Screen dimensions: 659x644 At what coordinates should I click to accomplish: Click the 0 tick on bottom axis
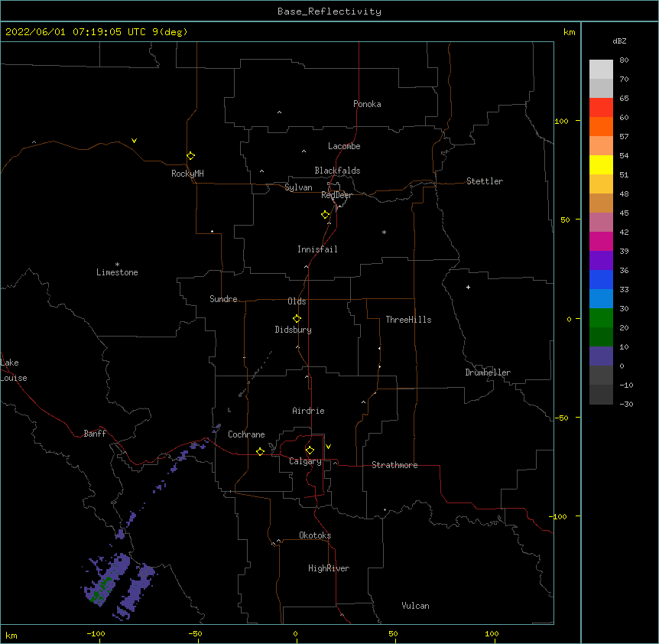click(x=295, y=633)
